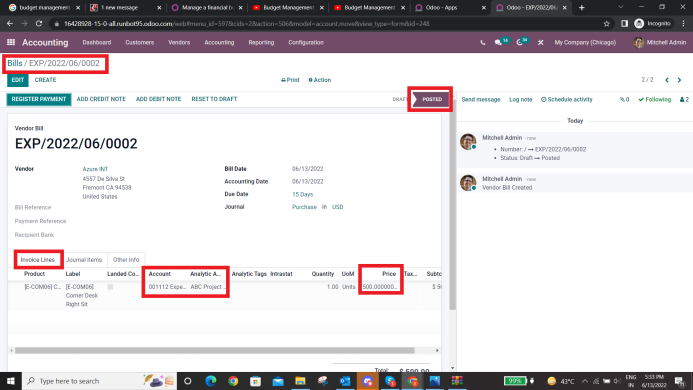Open the followers count person icon
Image resolution: width=693 pixels, height=390 pixels.
(684, 99)
